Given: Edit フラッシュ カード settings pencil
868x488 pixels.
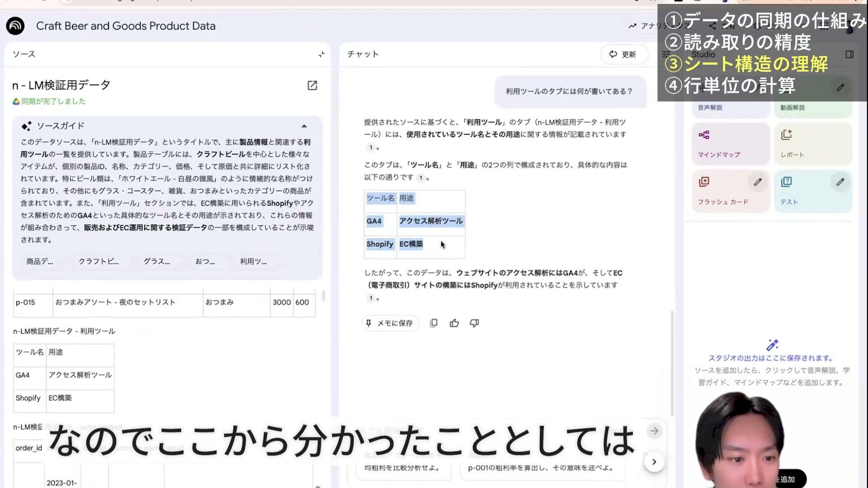Looking at the screenshot, I should (x=758, y=182).
